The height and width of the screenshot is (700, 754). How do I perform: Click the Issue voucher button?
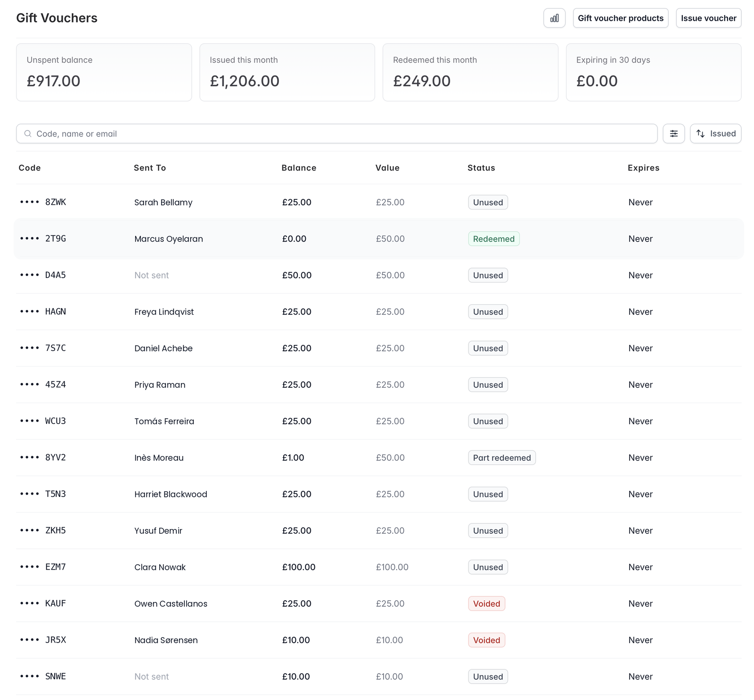708,18
